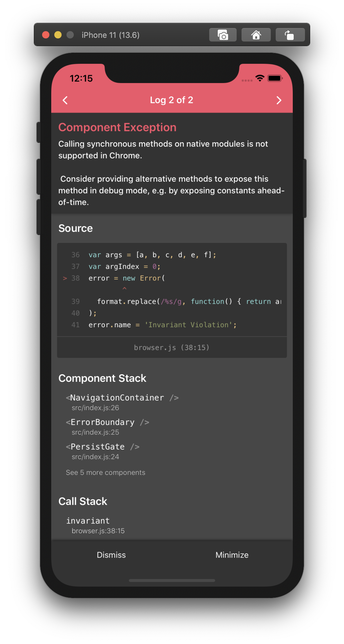Click the Log 2 of 2 title
This screenshot has height=644, width=344.
171,100
